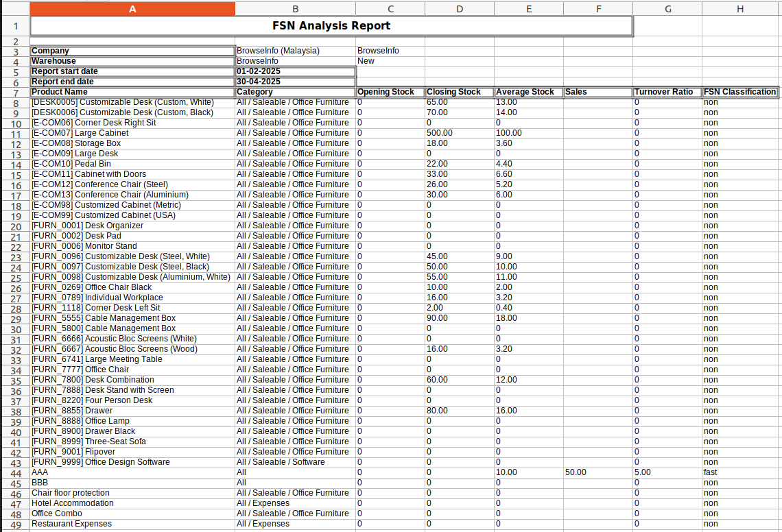Select the warehouse cell containing New
The image size is (782, 532).
(x=366, y=61)
